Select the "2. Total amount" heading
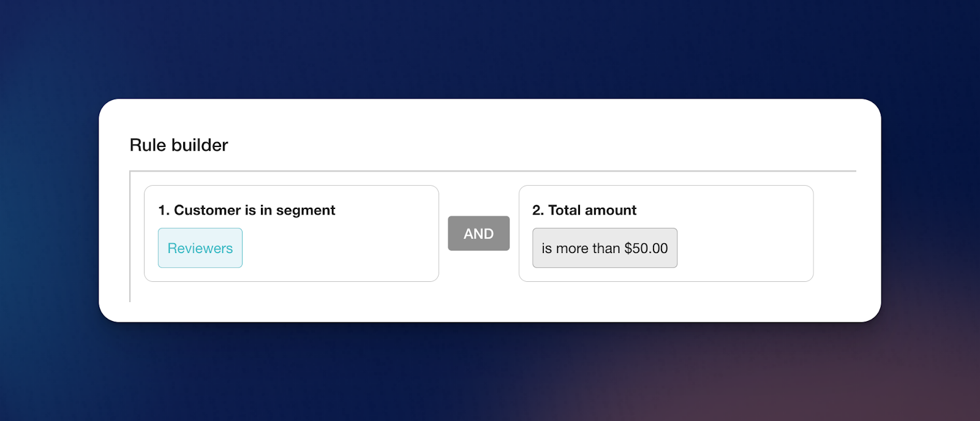This screenshot has width=980, height=421. [584, 210]
